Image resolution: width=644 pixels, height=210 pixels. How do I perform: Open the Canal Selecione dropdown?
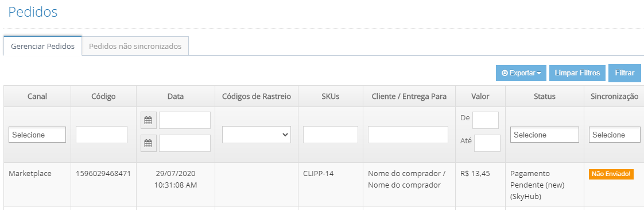click(x=37, y=135)
